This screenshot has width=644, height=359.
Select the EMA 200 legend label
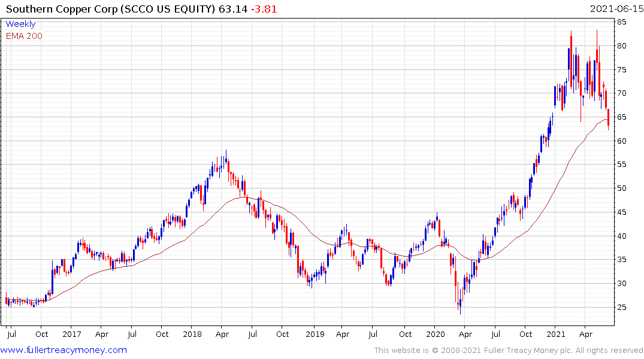click(x=24, y=36)
